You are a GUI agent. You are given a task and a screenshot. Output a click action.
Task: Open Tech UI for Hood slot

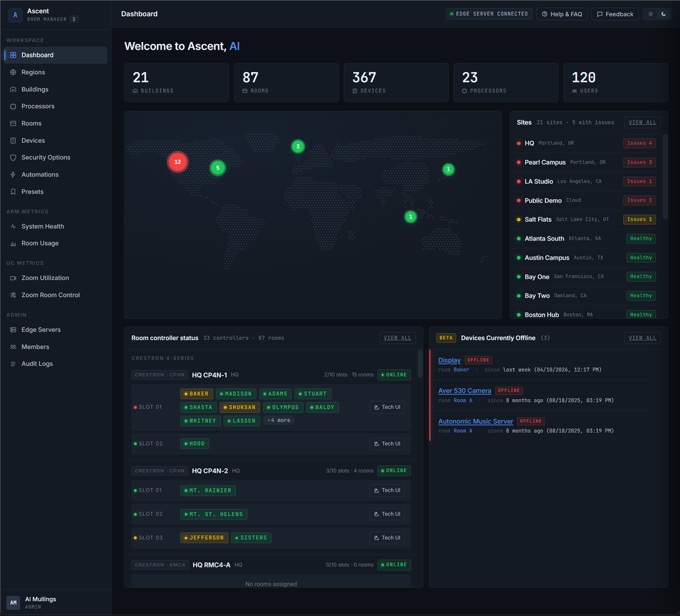pos(387,444)
